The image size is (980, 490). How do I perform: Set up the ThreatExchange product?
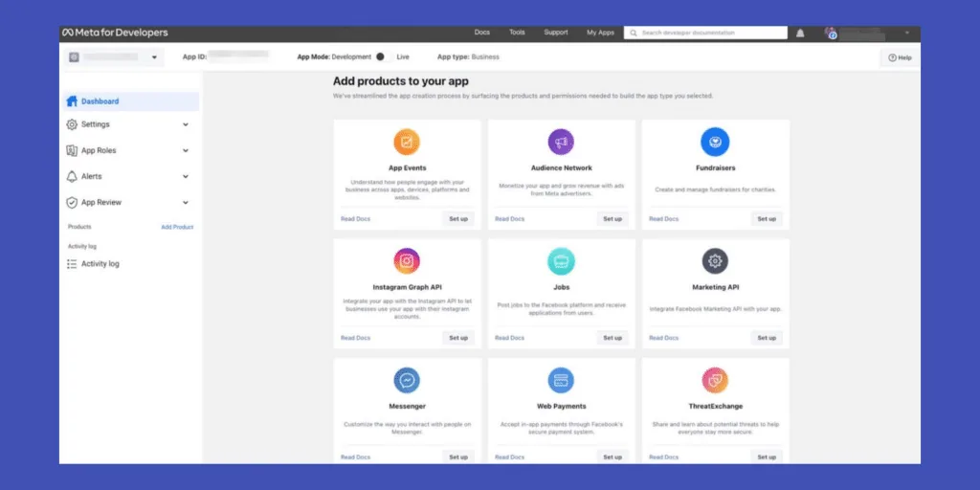tap(767, 457)
